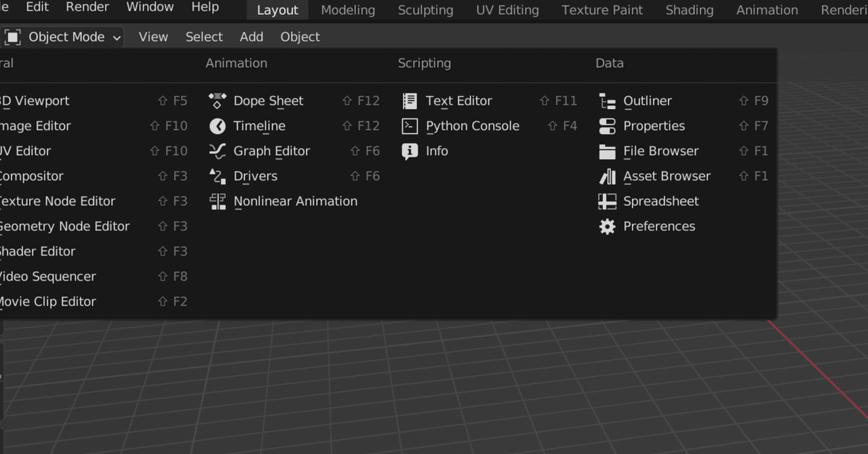
Task: Select the Dope Sheet editor icon
Action: point(217,100)
